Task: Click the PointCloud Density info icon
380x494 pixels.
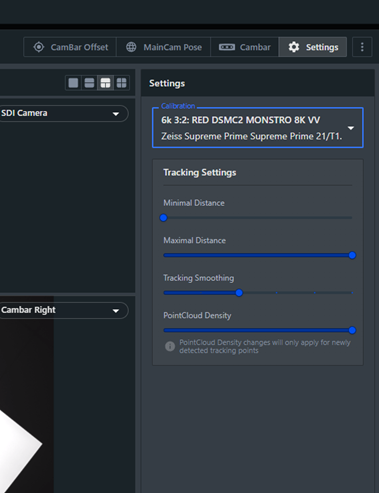Action: [170, 346]
